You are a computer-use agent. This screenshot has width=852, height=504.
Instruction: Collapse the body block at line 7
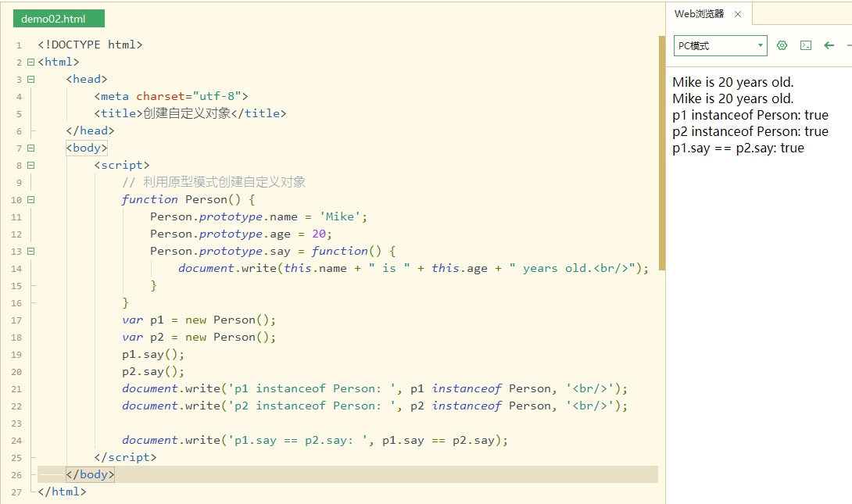pyautogui.click(x=31, y=148)
